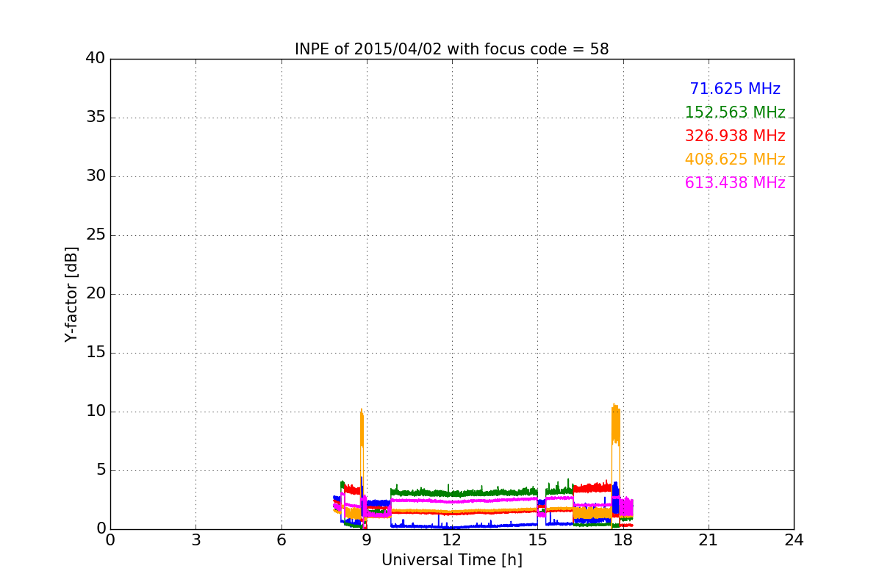The image size is (882, 588).
Task: Click the x-axis tick label 12
Action: (x=452, y=540)
